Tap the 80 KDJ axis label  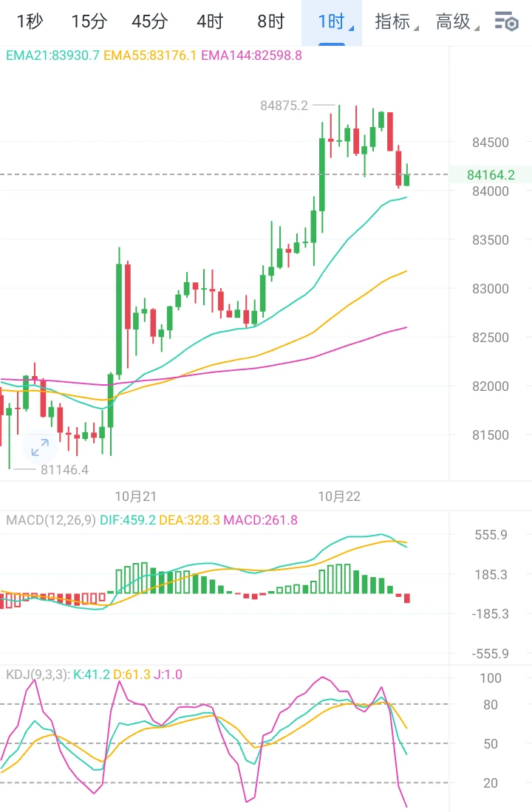pos(490,705)
